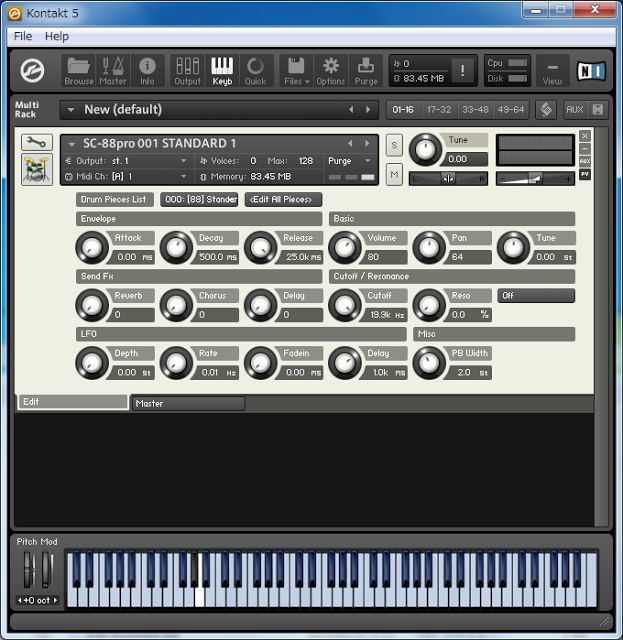The image size is (623, 640).
Task: Switch to the Master tab
Action: click(188, 404)
